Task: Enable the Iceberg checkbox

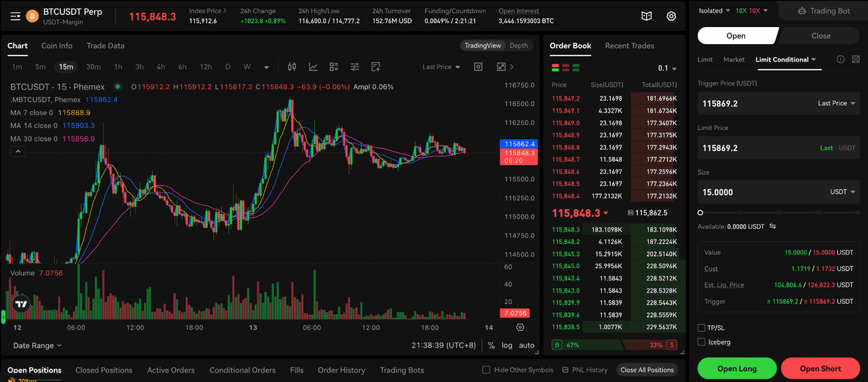Action: click(x=701, y=342)
